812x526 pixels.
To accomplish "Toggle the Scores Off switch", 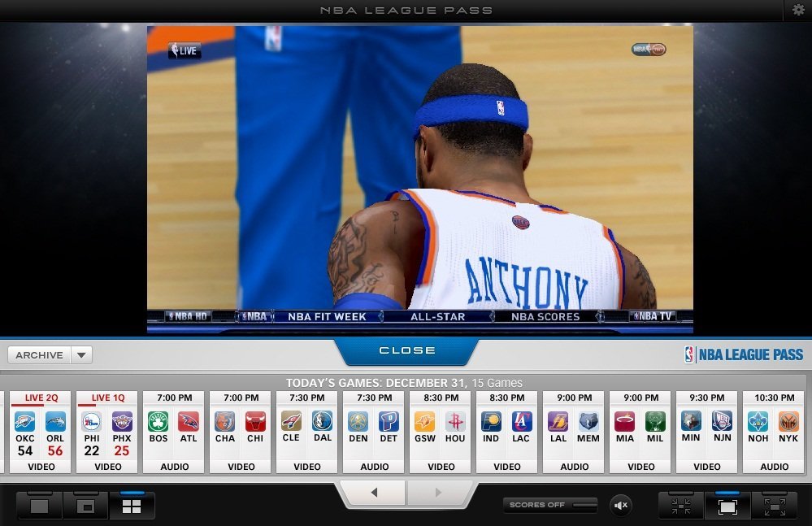I will coord(550,505).
